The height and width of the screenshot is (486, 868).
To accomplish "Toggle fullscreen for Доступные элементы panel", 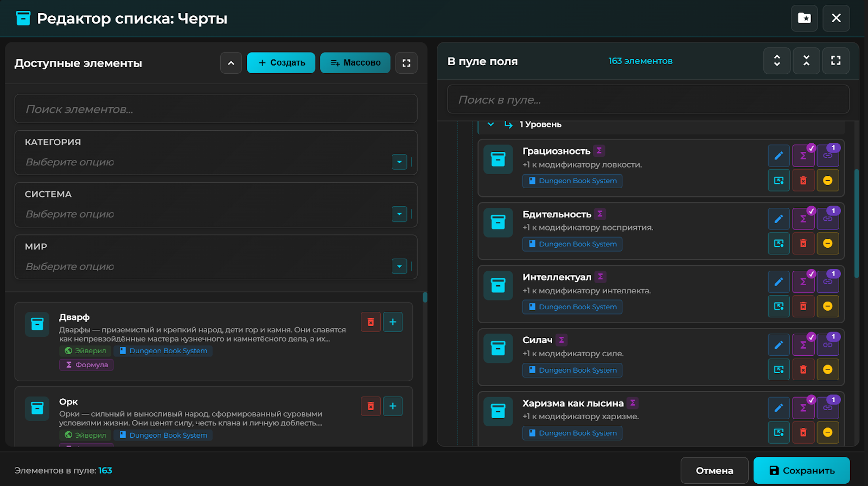I will coord(406,63).
